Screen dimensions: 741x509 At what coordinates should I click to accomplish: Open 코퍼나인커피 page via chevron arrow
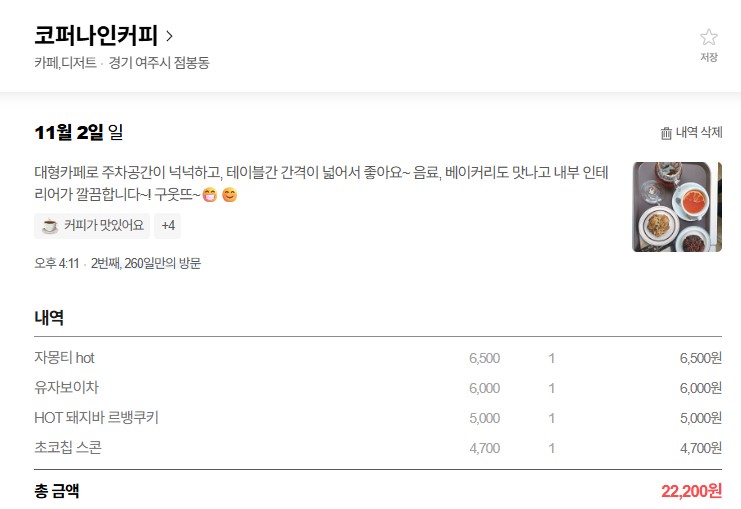click(169, 37)
